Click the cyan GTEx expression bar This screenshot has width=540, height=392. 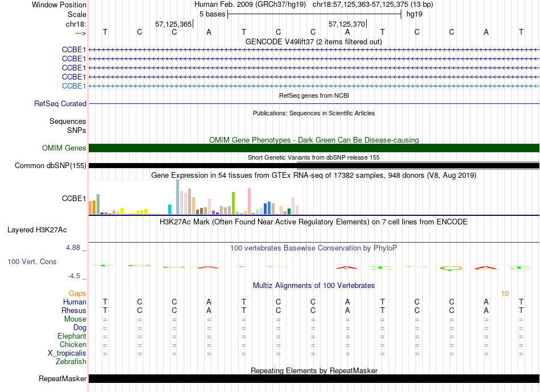[x=170, y=210]
